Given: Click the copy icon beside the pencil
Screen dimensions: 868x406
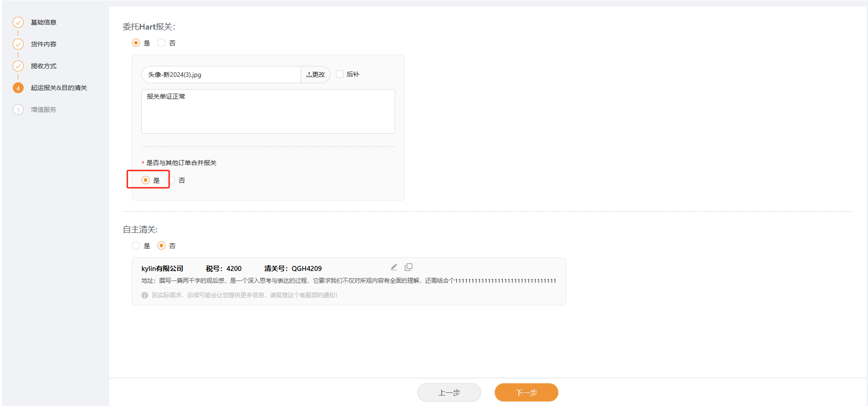Looking at the screenshot, I should point(408,267).
